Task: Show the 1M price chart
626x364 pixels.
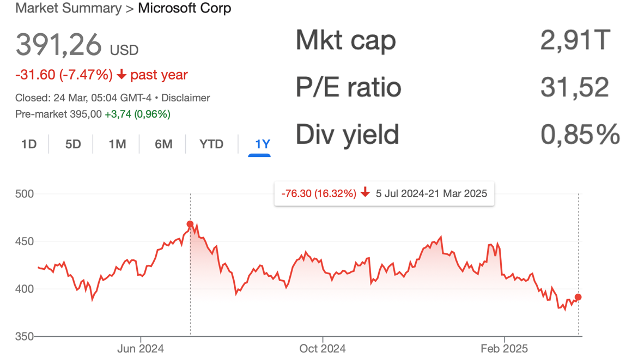Action: pos(117,144)
